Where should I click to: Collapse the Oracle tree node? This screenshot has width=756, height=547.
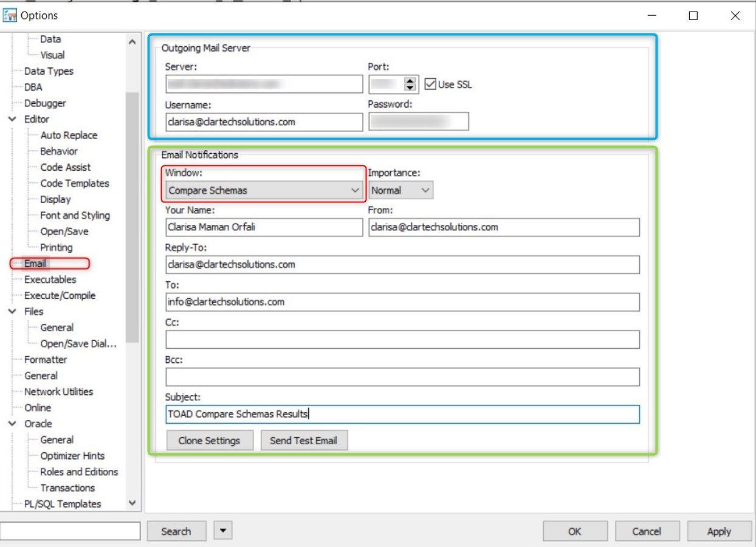pyautogui.click(x=12, y=424)
